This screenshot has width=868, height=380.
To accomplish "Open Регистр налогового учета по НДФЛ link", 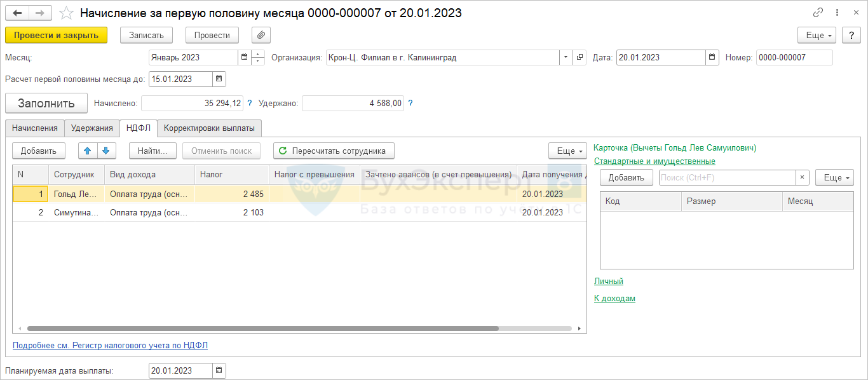I will 110,346.
